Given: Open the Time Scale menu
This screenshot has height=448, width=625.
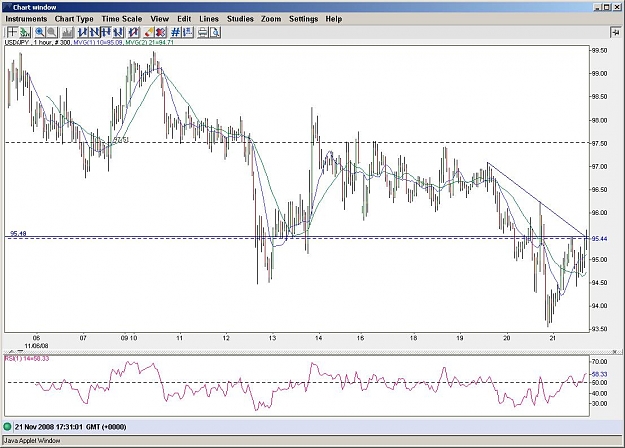Looking at the screenshot, I should pos(122,19).
